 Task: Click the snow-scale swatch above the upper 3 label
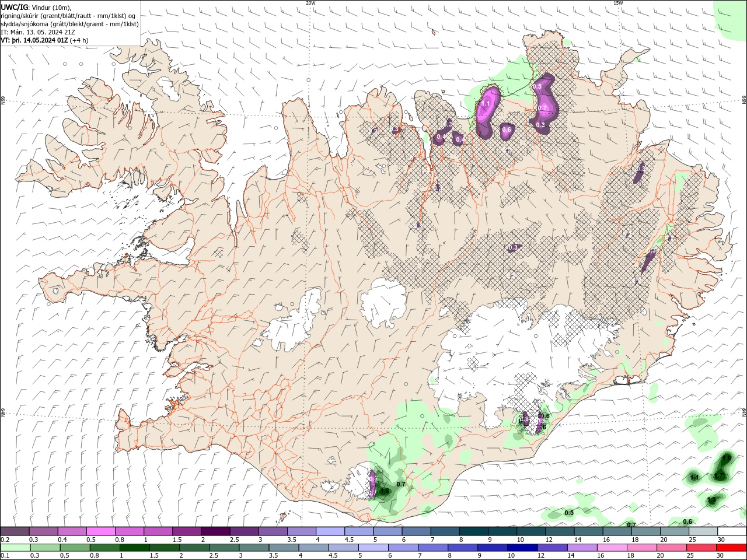[x=273, y=531]
